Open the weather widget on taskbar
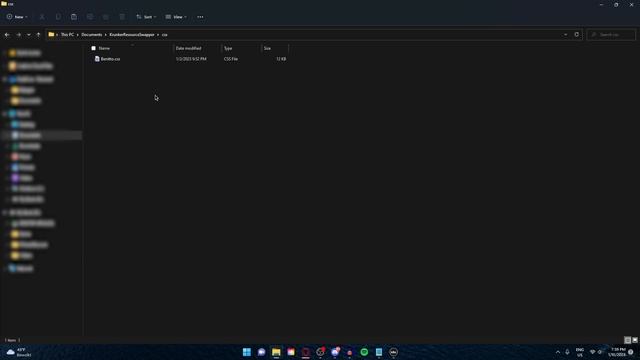This screenshot has height=360, width=640. (x=19, y=352)
